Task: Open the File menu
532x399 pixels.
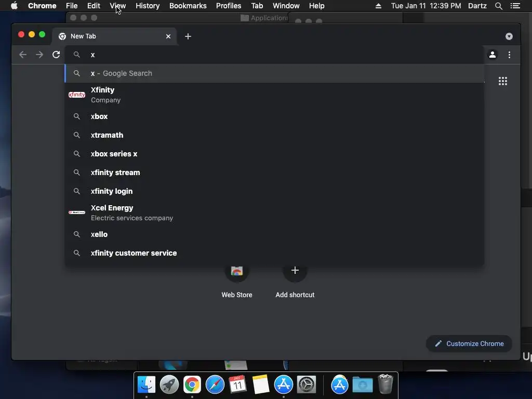Action: click(x=72, y=6)
